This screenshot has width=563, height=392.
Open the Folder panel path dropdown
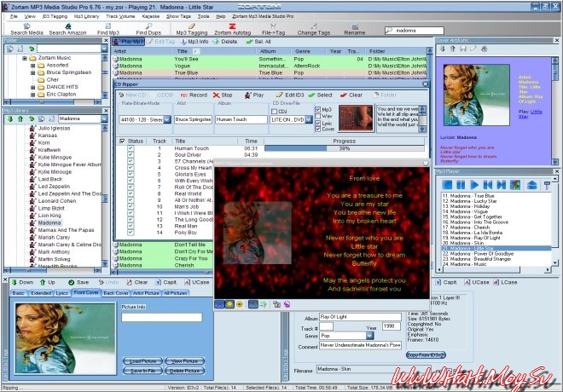coord(104,49)
